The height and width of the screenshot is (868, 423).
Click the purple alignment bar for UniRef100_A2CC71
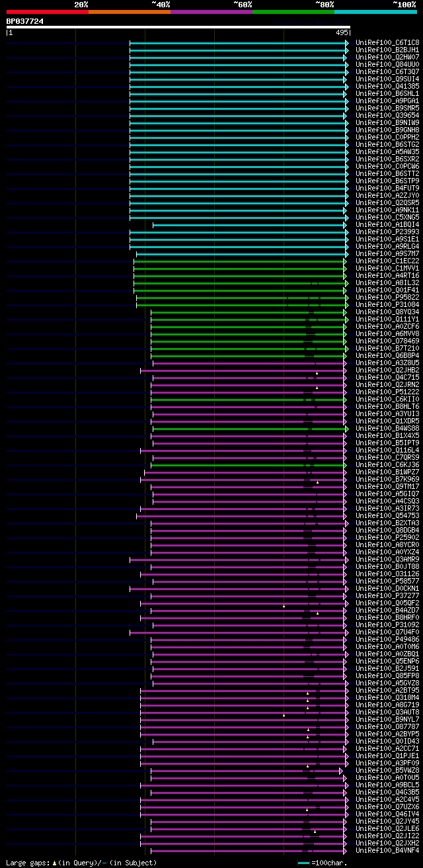coord(243,749)
